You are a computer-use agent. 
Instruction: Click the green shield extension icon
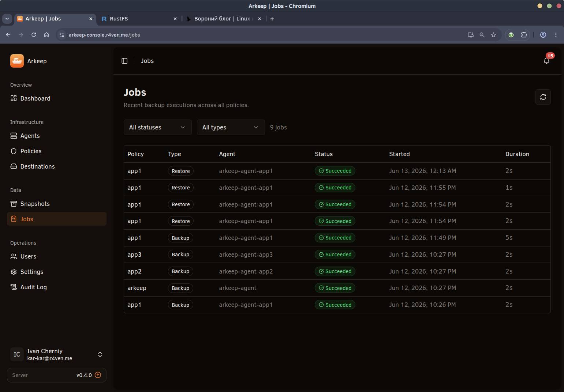[511, 35]
